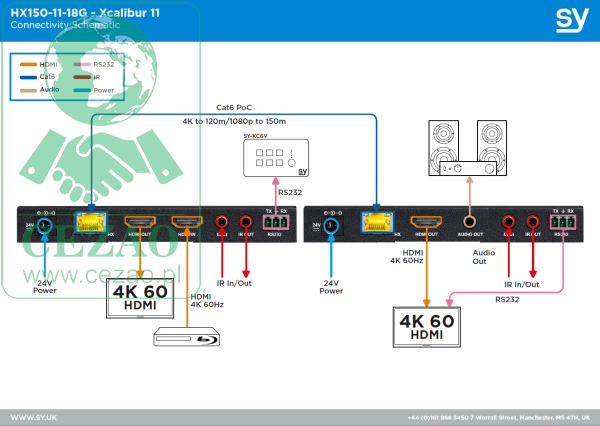The width and height of the screenshot is (600, 426).
Task: Click the receiver's blue HX RJ45 port
Action: point(376,224)
